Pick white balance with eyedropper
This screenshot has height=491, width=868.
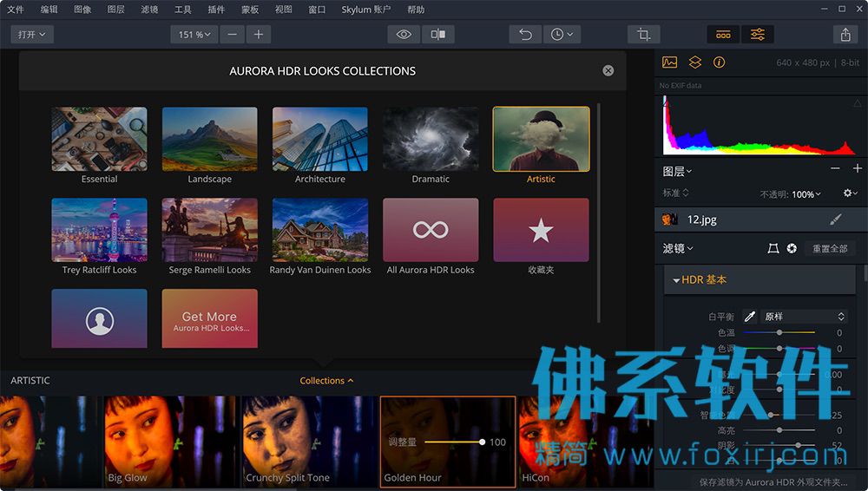pyautogui.click(x=750, y=317)
